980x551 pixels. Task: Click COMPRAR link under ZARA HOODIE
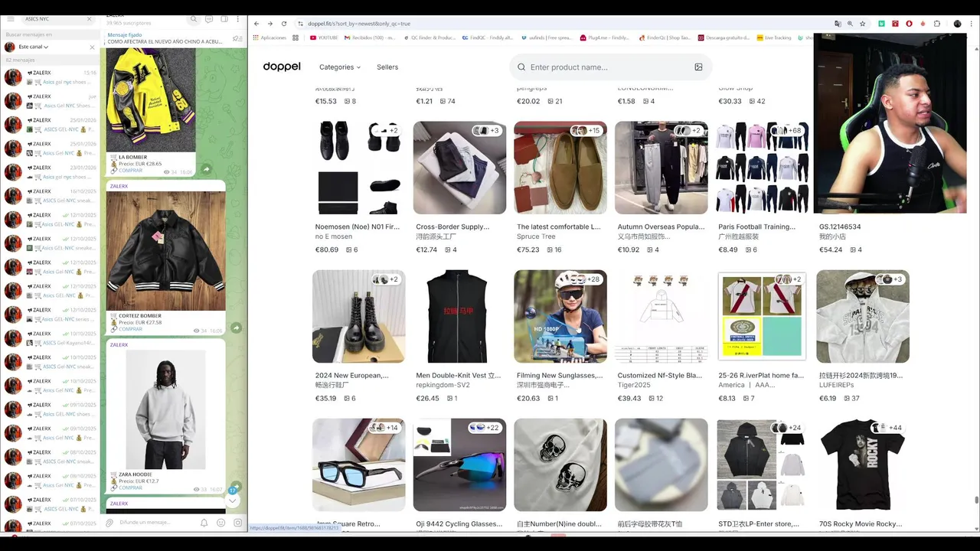(130, 487)
